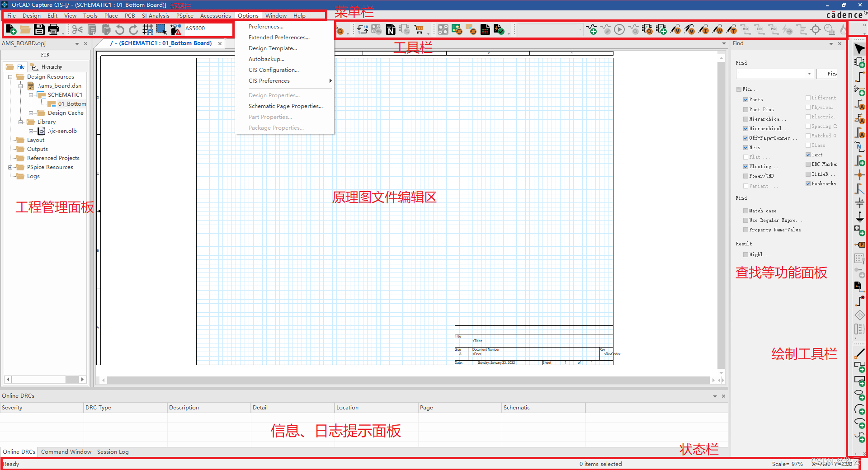Toggle the Power/GND checkbox
Image resolution: width=868 pixels, height=470 pixels.
[x=745, y=176]
